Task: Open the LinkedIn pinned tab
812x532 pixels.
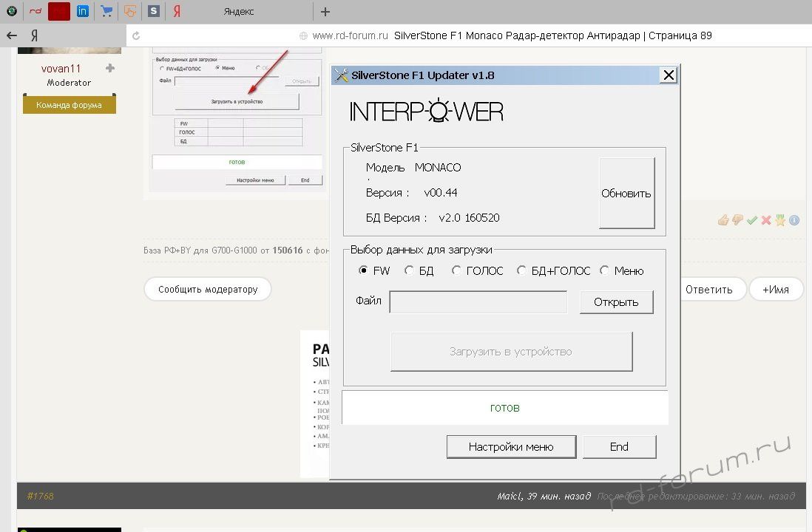Action: pyautogui.click(x=82, y=11)
